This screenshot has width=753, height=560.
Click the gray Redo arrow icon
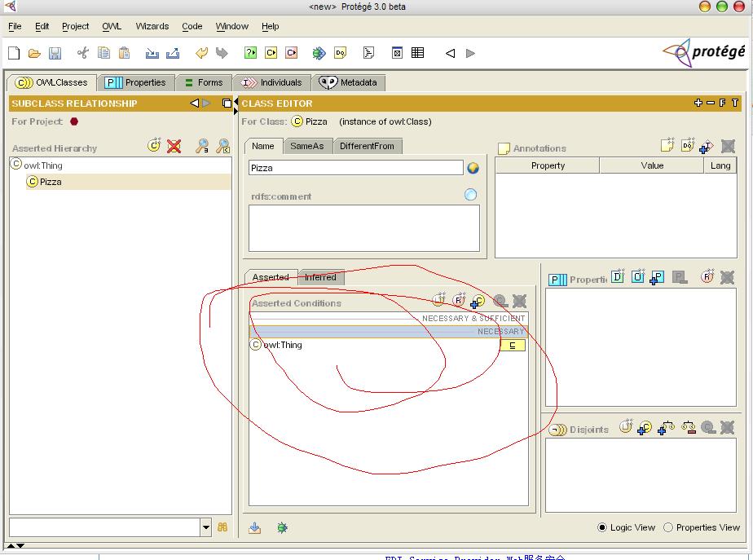coord(222,52)
